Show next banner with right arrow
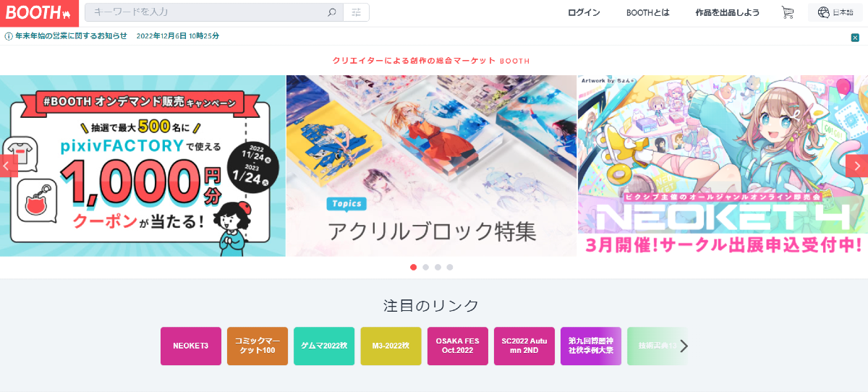The image size is (868, 392). click(857, 166)
